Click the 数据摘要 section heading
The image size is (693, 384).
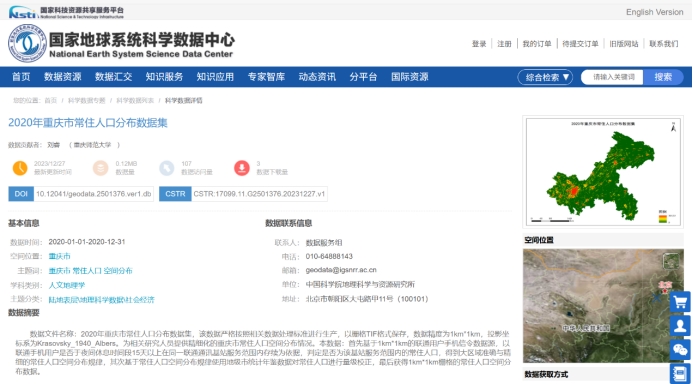coord(24,313)
